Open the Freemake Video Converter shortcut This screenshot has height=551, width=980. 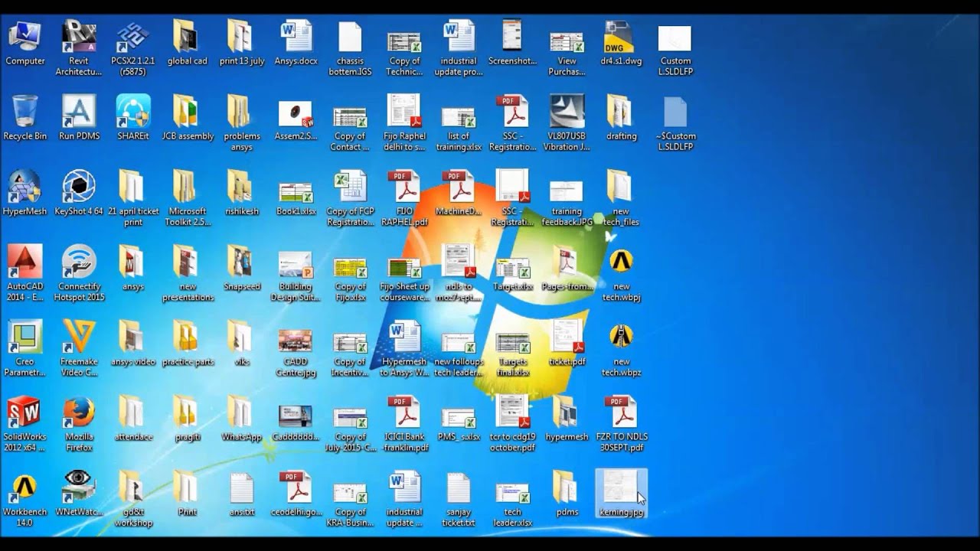(x=79, y=348)
